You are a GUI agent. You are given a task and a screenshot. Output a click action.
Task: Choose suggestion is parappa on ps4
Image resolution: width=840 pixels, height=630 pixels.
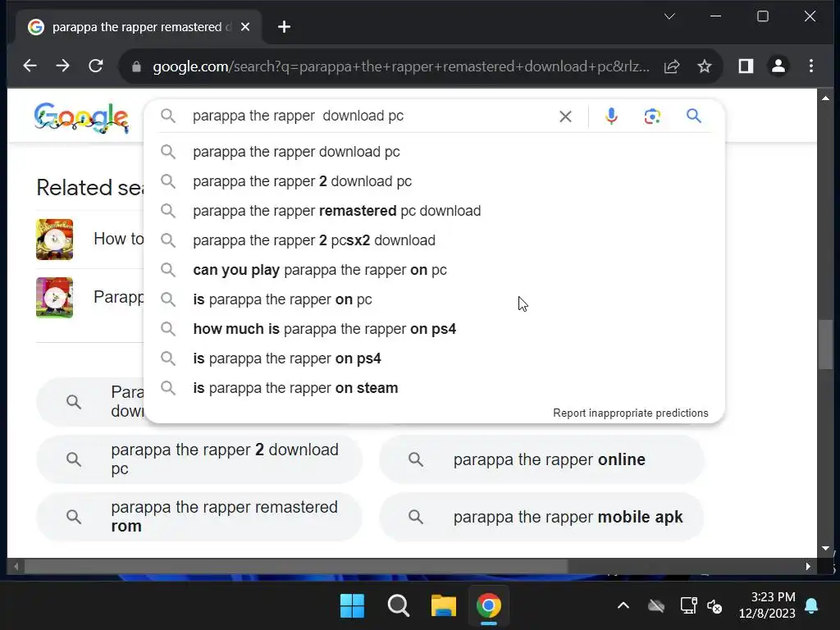point(435,358)
